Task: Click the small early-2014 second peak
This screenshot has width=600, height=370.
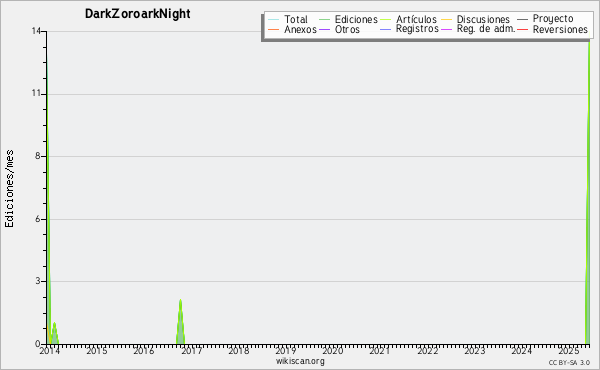Action: point(55,333)
